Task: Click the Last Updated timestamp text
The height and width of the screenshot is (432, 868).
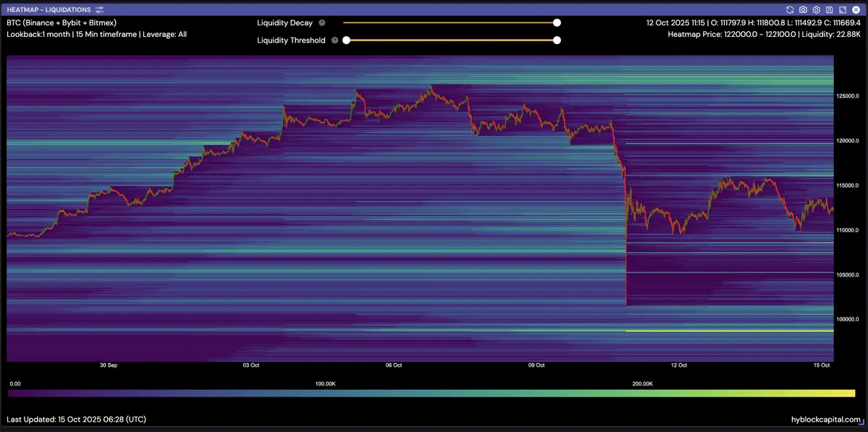Action: pyautogui.click(x=77, y=420)
